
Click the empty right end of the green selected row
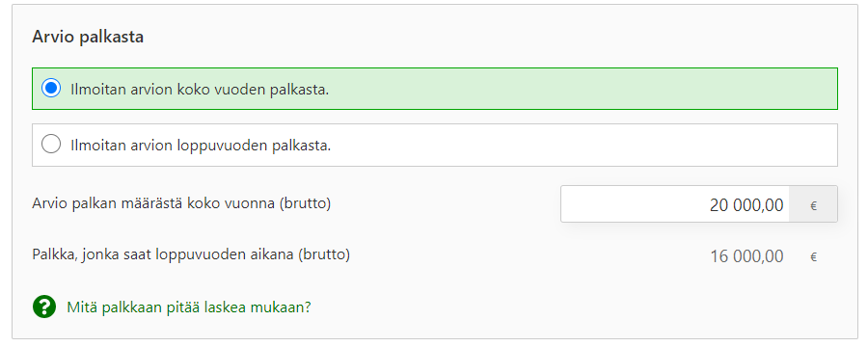click(719, 89)
